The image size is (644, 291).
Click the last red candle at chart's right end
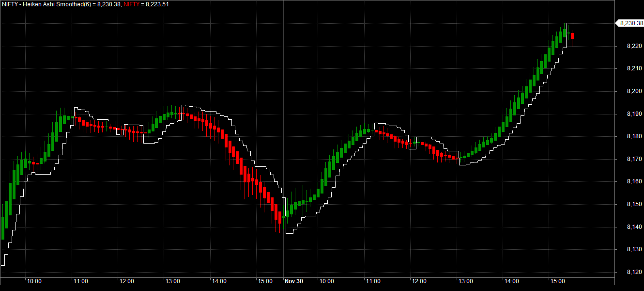click(x=572, y=36)
